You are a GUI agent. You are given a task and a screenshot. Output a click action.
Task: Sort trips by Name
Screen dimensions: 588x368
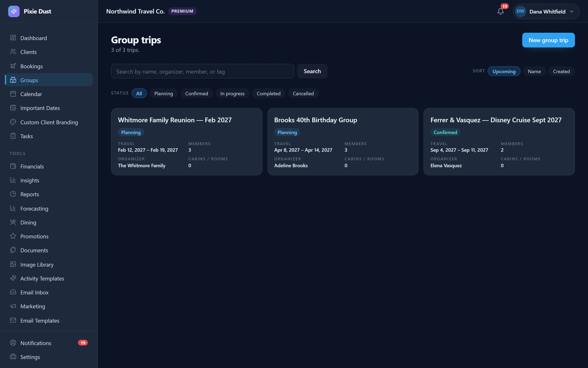(x=534, y=71)
